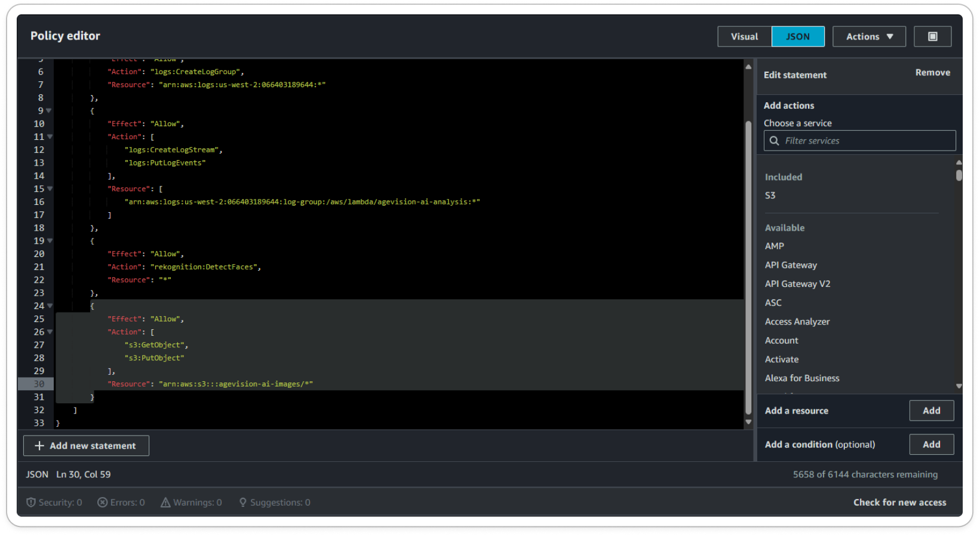Choose API Gateway V2 service

797,284
